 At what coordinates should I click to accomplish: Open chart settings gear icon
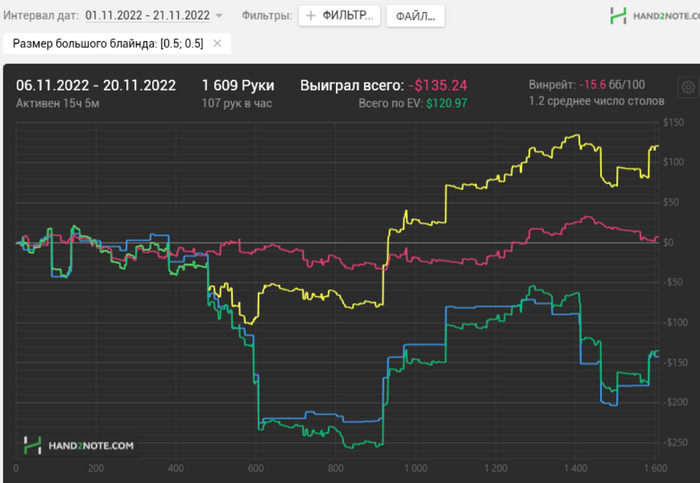688,87
